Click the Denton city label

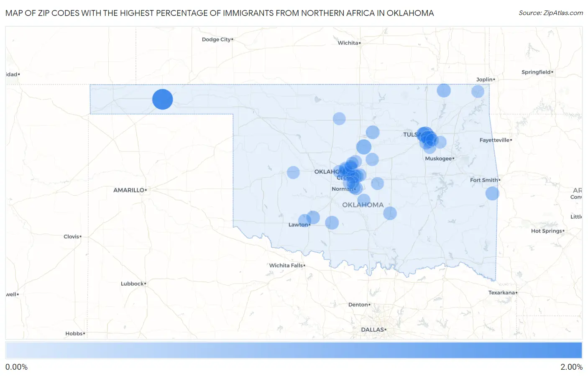[358, 304]
